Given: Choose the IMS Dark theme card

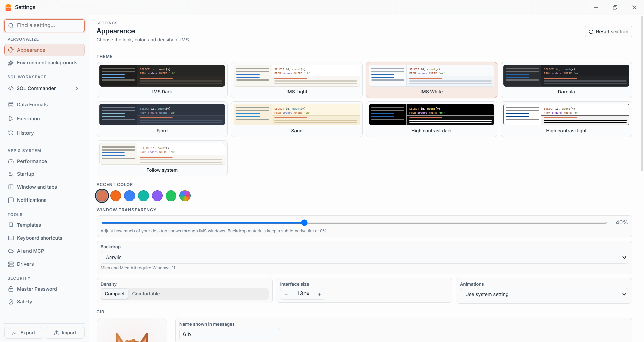Looking at the screenshot, I should [x=162, y=80].
